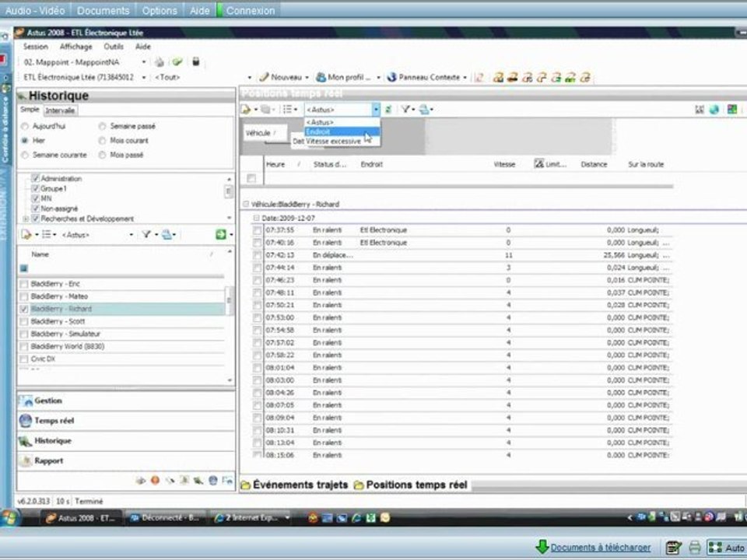Open the Historique navigation panel
This screenshot has height=560, width=747.
coord(126,441)
